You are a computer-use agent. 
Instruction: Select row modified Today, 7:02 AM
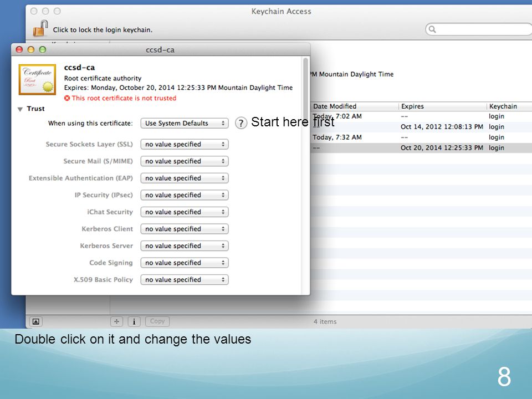421,116
